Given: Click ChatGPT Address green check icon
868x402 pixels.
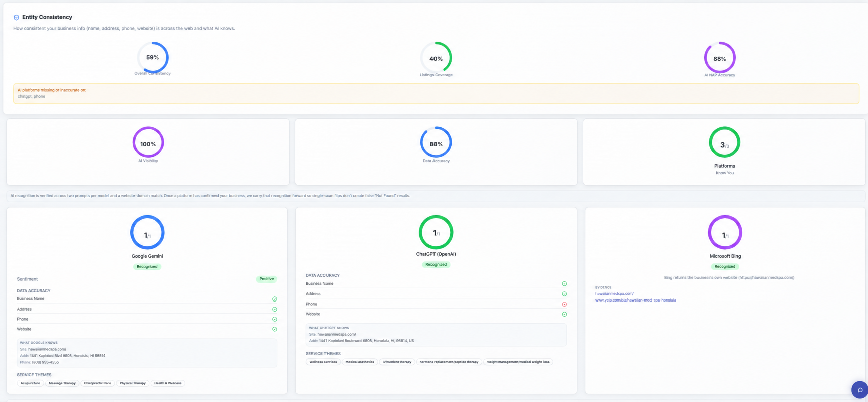Looking at the screenshot, I should click(x=564, y=294).
